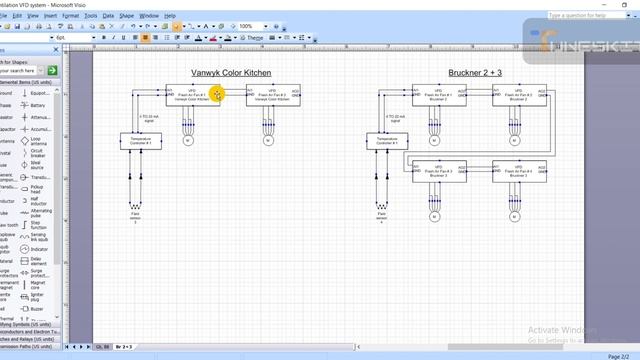Open the Shape menu
640x360 pixels.
(127, 16)
